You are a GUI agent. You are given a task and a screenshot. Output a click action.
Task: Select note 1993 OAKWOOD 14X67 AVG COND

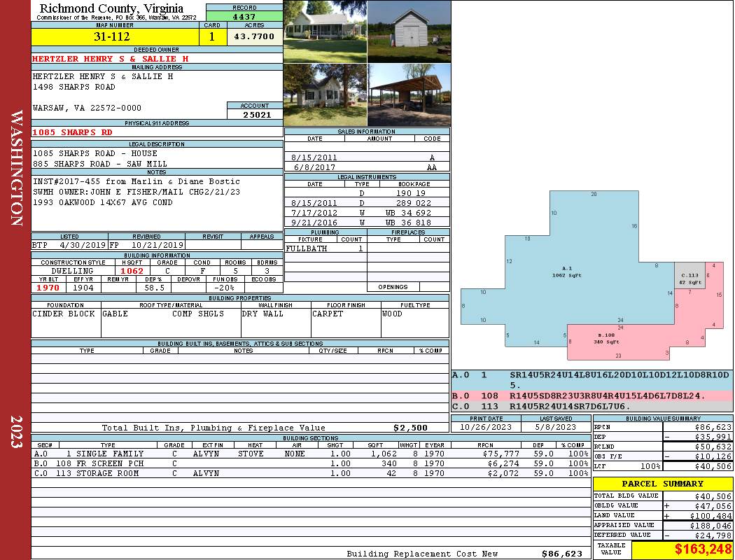[x=103, y=202]
